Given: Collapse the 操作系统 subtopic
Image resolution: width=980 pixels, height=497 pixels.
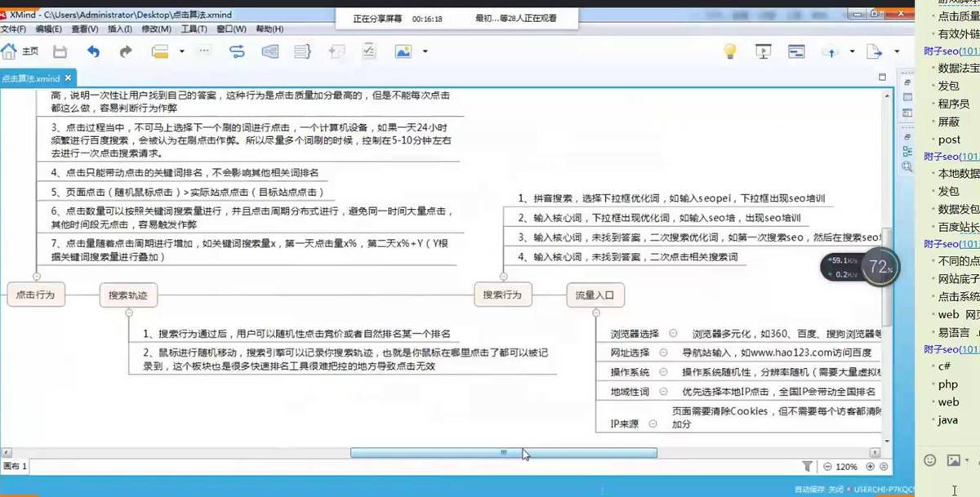Looking at the screenshot, I should [x=662, y=371].
